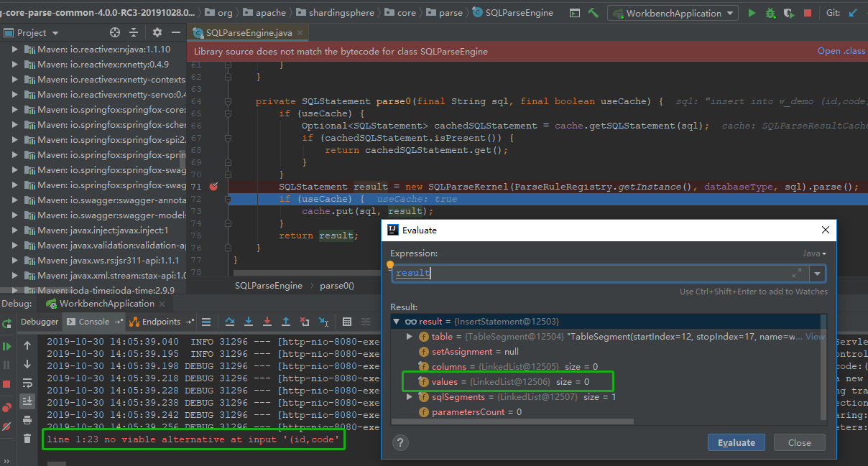Open help with question mark button
This screenshot has height=466, width=868.
point(401,442)
